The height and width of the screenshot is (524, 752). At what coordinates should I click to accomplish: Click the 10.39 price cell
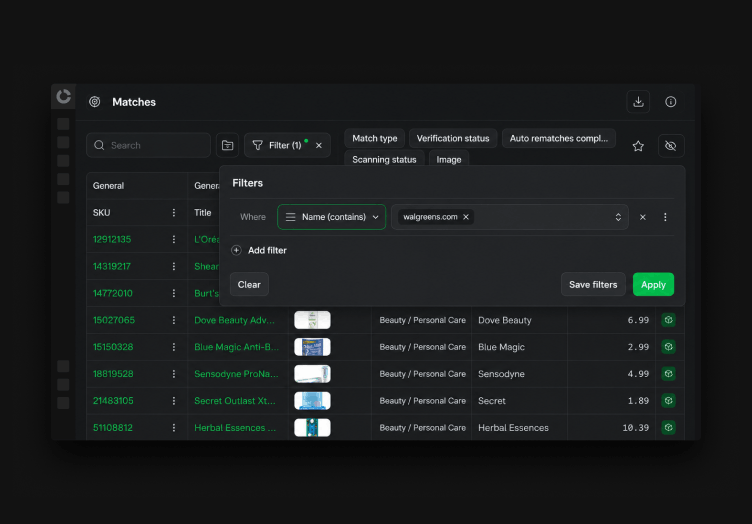pyautogui.click(x=611, y=427)
